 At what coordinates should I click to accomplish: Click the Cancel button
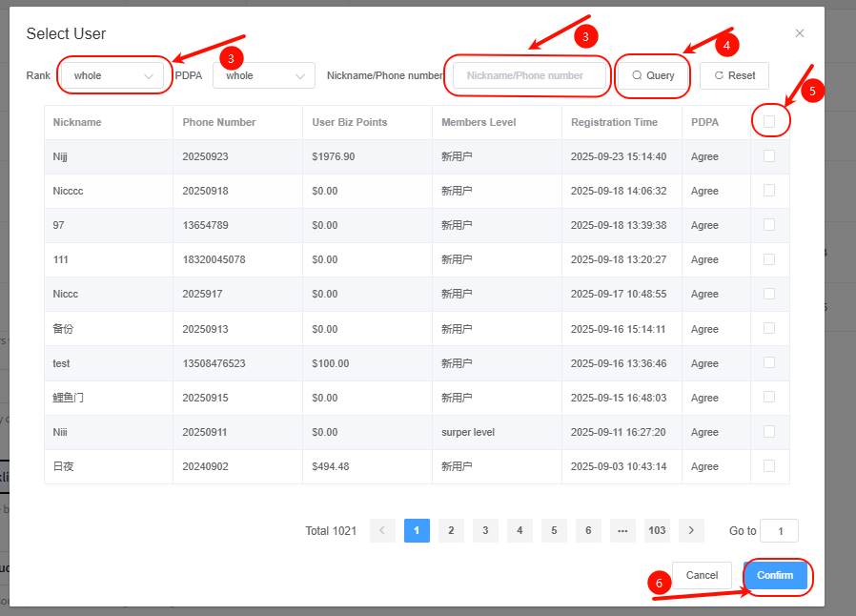pyautogui.click(x=702, y=575)
